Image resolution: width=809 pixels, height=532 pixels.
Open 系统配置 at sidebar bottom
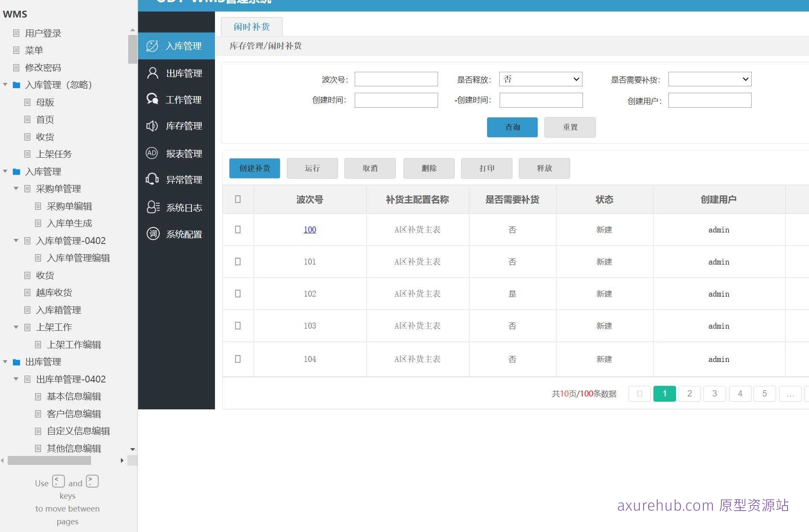coord(177,234)
